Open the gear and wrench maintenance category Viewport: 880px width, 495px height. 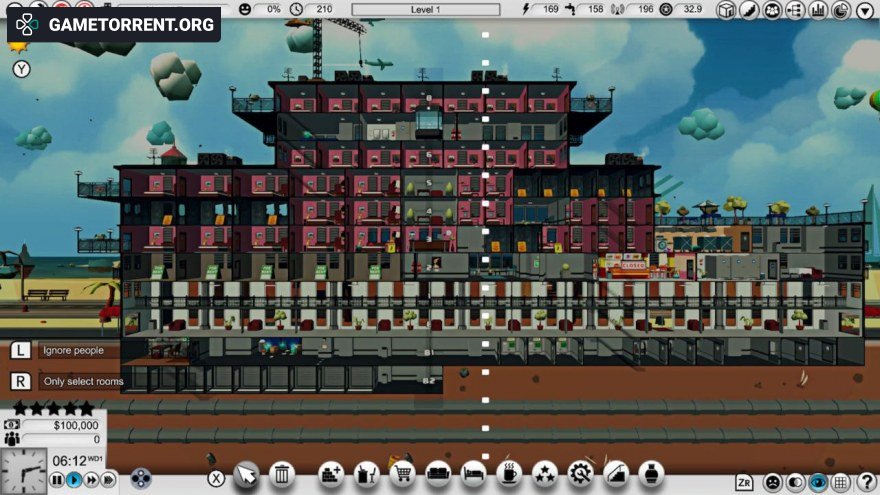(580, 476)
